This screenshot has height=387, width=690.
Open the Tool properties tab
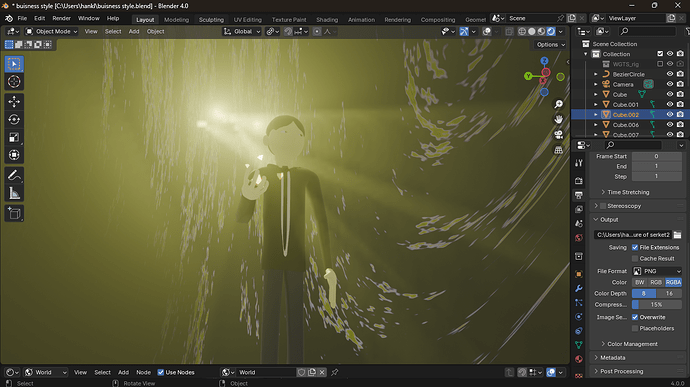579,163
